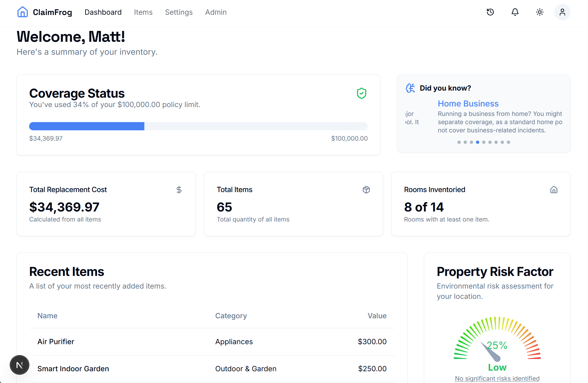The height and width of the screenshot is (383, 588).
Task: Click the Low risk rating label
Action: (497, 367)
